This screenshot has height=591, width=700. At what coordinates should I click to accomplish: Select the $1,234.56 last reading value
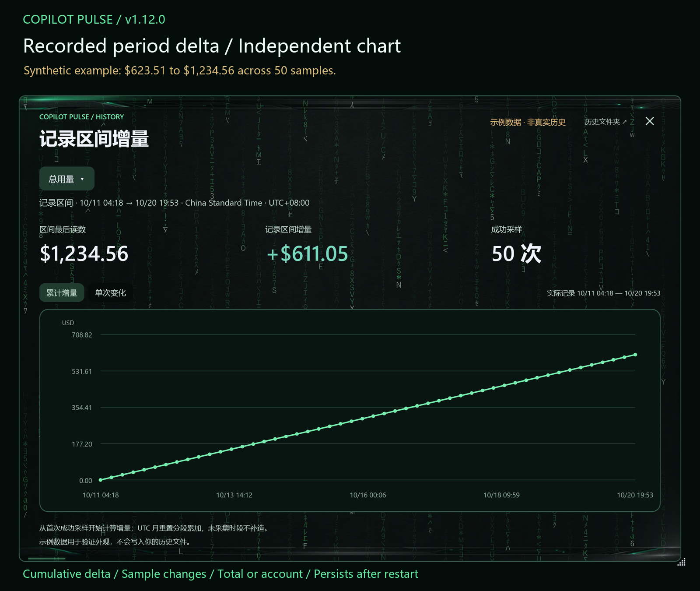click(84, 254)
